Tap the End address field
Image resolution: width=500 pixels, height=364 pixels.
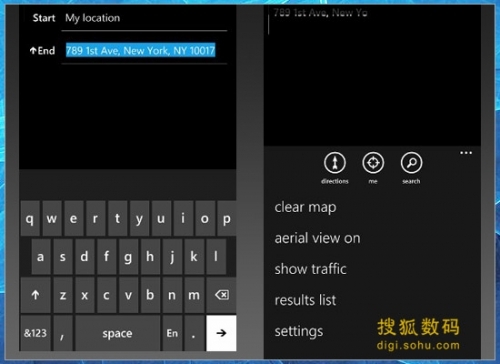pos(144,51)
